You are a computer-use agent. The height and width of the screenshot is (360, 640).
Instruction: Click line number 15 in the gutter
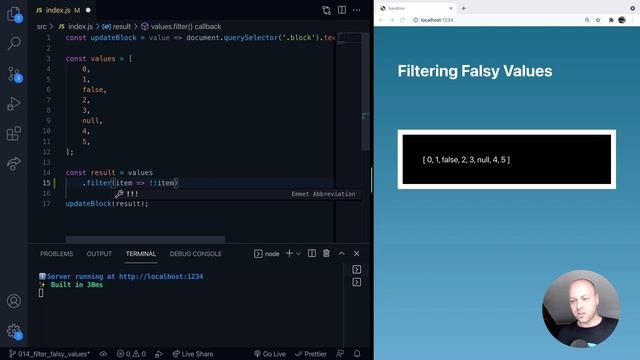(x=47, y=183)
